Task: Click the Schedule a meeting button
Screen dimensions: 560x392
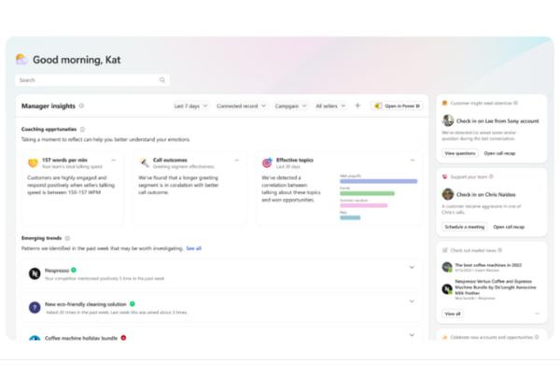Action: 465,227
